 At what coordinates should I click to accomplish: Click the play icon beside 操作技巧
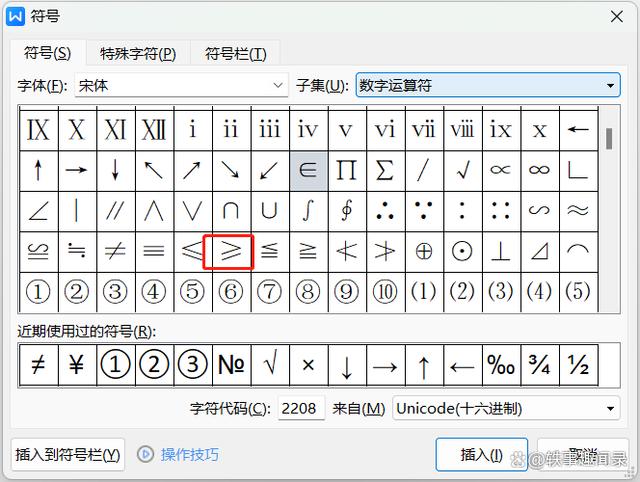point(145,454)
